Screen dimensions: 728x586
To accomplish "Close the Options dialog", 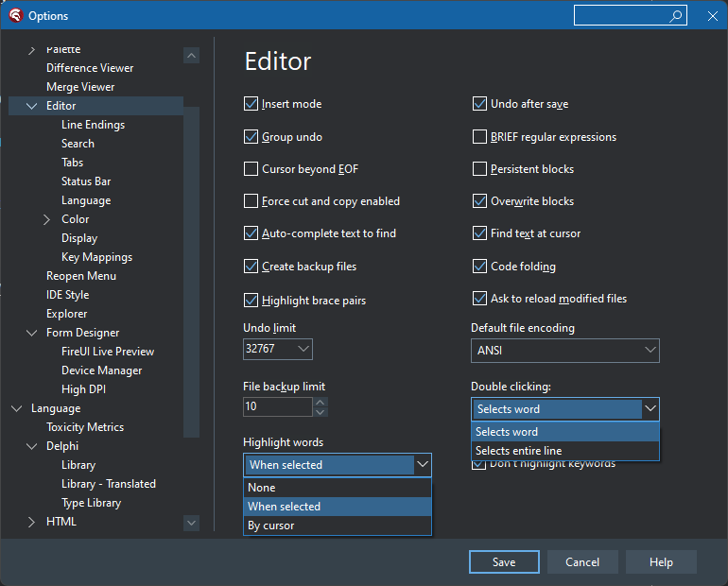I will [713, 16].
